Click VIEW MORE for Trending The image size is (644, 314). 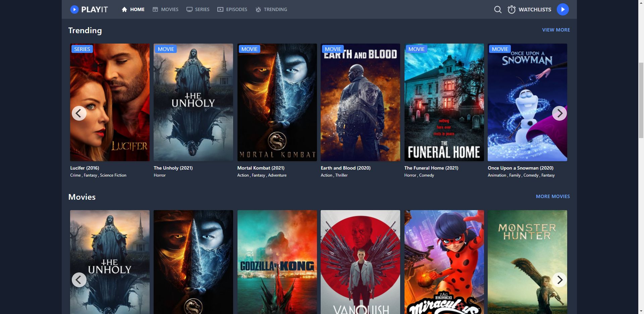[556, 30]
